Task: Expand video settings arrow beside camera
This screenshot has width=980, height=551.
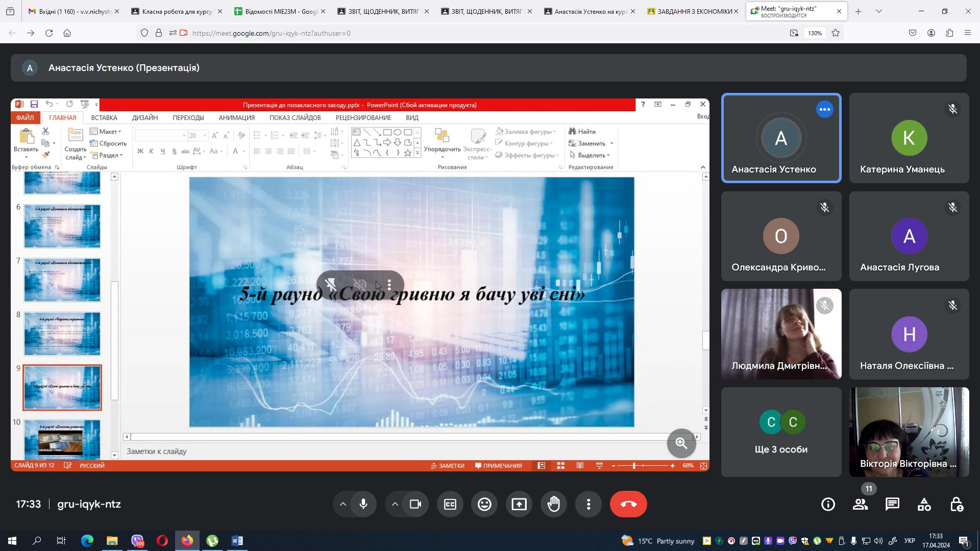Action: (x=395, y=504)
